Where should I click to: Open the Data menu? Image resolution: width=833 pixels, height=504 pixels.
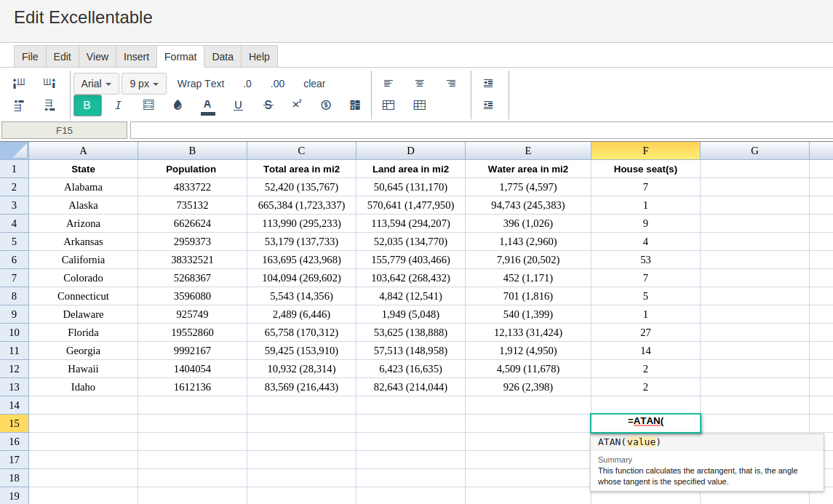pyautogui.click(x=223, y=57)
